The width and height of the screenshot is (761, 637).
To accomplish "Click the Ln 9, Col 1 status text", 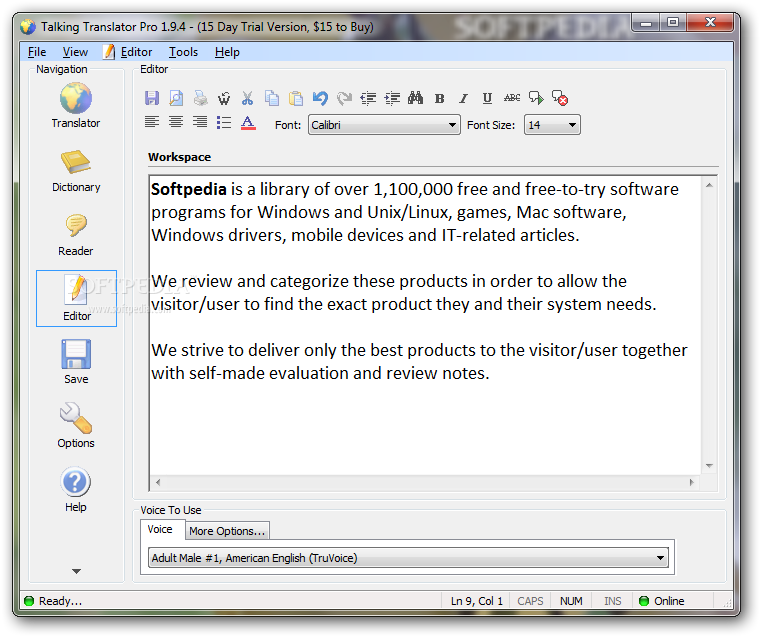I will [x=477, y=601].
